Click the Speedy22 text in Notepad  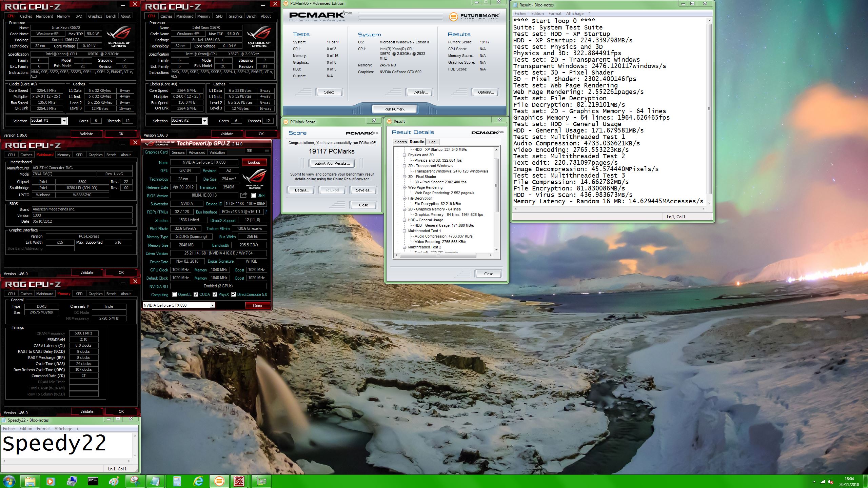point(55,443)
